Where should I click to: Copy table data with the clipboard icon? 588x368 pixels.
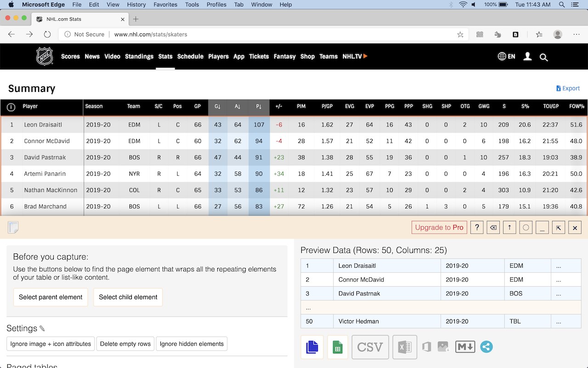[x=312, y=347]
